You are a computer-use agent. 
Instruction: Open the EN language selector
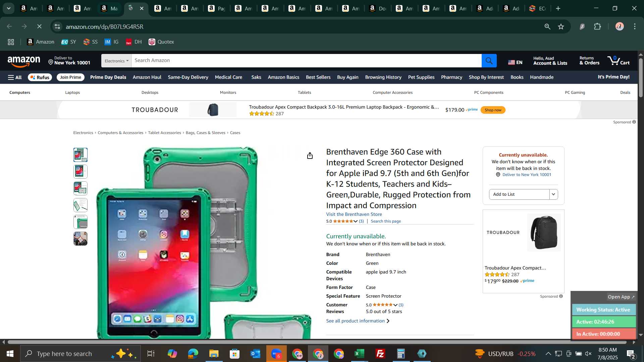tap(515, 62)
